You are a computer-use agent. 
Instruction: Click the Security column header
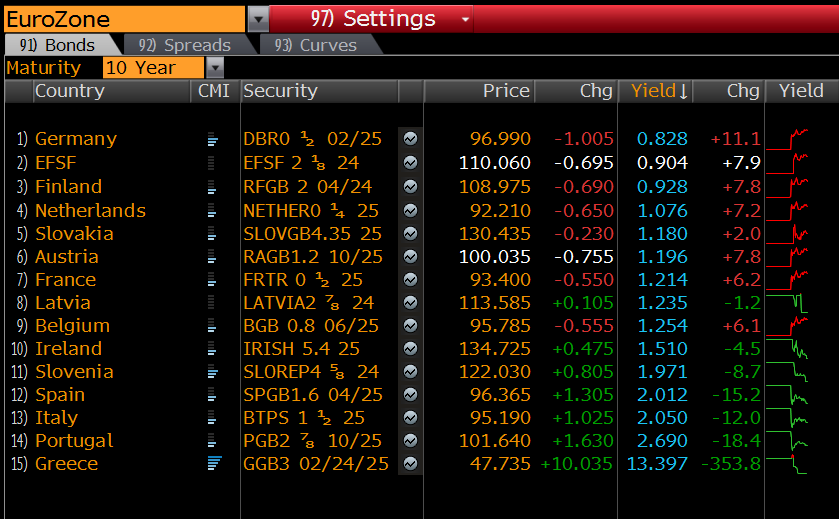319,91
